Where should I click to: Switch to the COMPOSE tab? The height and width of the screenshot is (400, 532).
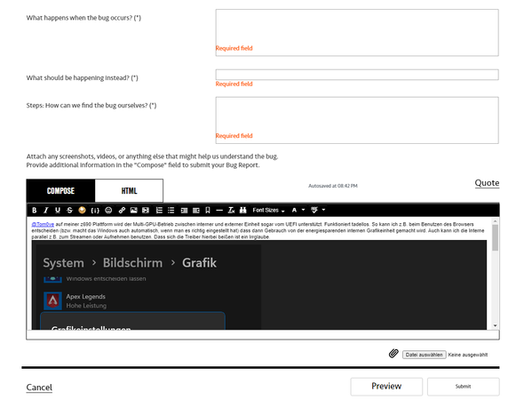[x=60, y=191]
